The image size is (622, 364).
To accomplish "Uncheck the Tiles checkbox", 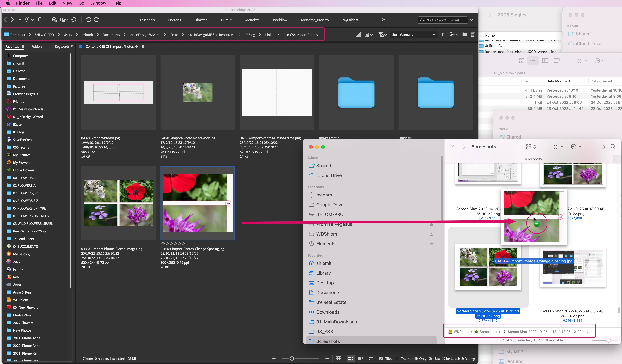I will 381,359.
